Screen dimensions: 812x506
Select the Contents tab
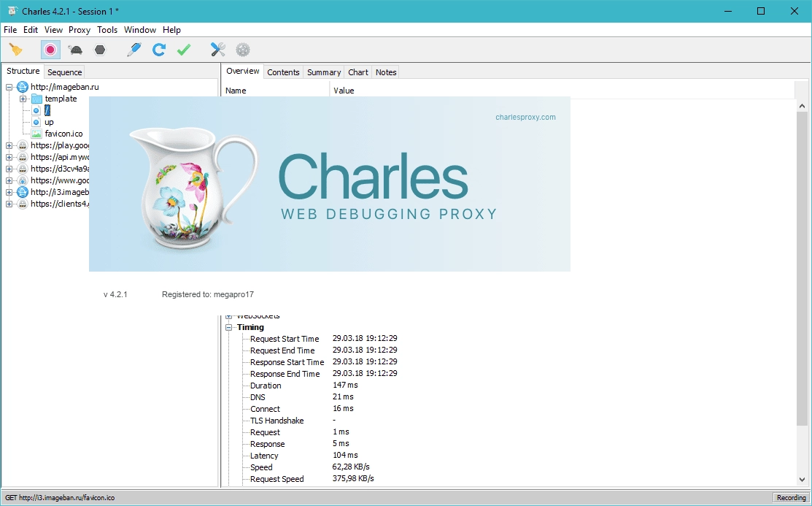pyautogui.click(x=283, y=72)
